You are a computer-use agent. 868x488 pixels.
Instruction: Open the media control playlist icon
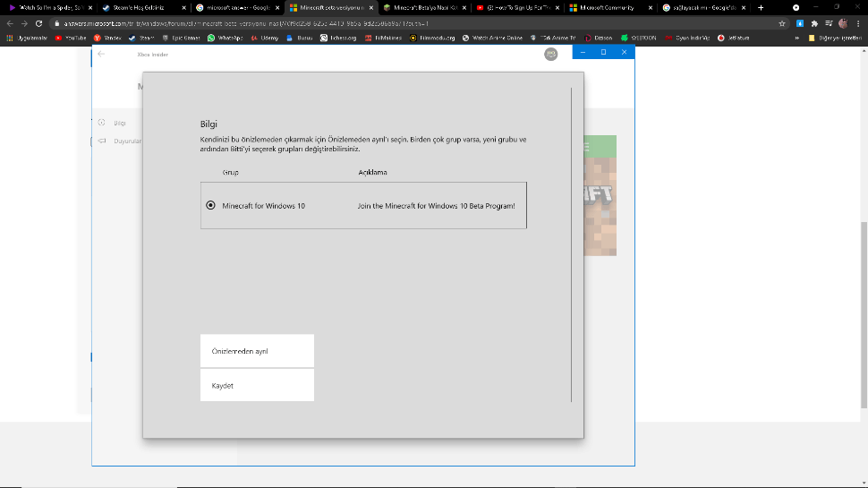(829, 24)
